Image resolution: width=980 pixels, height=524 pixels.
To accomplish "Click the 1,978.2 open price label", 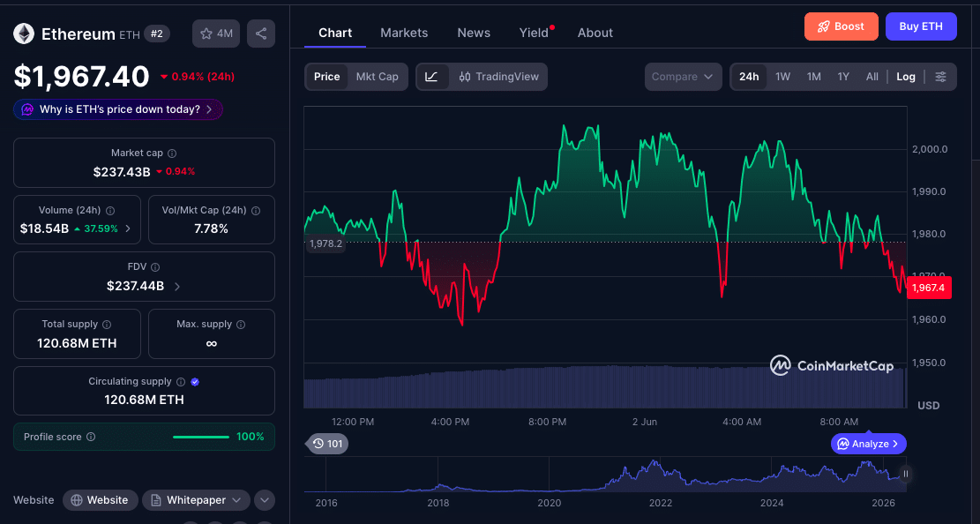I will coord(325,243).
